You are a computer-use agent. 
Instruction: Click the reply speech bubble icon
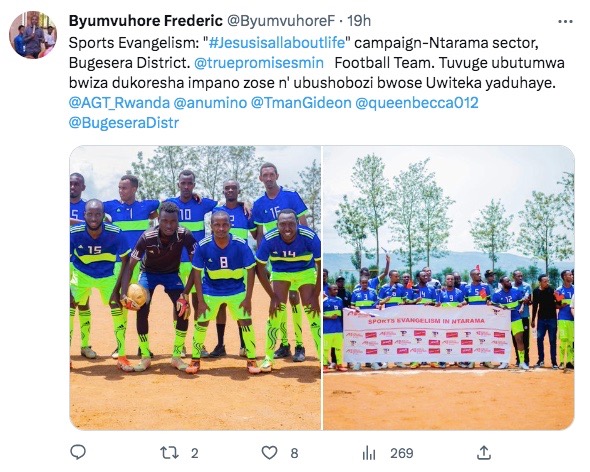point(78,452)
